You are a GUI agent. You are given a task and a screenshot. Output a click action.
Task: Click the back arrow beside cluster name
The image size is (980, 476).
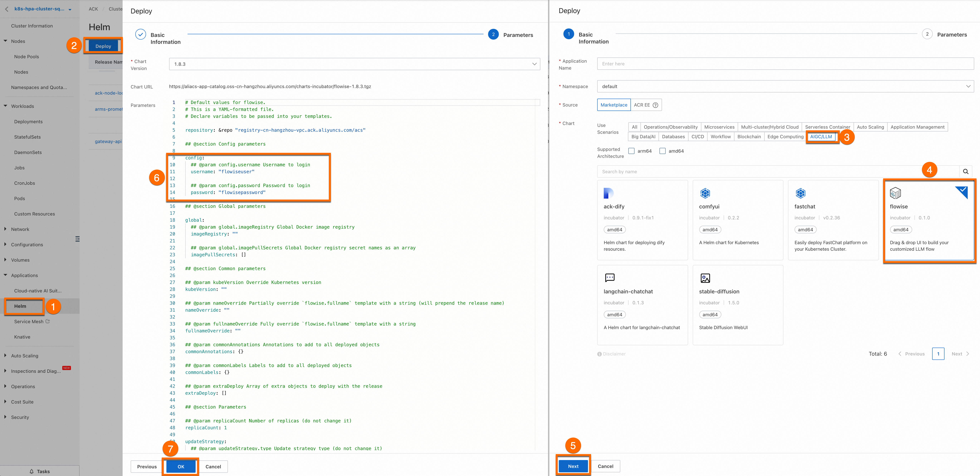(7, 9)
